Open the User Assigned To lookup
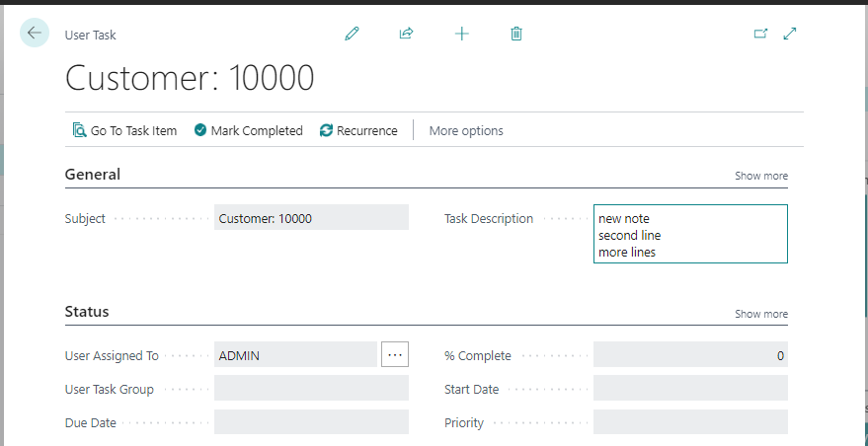Viewport: 868px width, 446px height. pyautogui.click(x=395, y=355)
